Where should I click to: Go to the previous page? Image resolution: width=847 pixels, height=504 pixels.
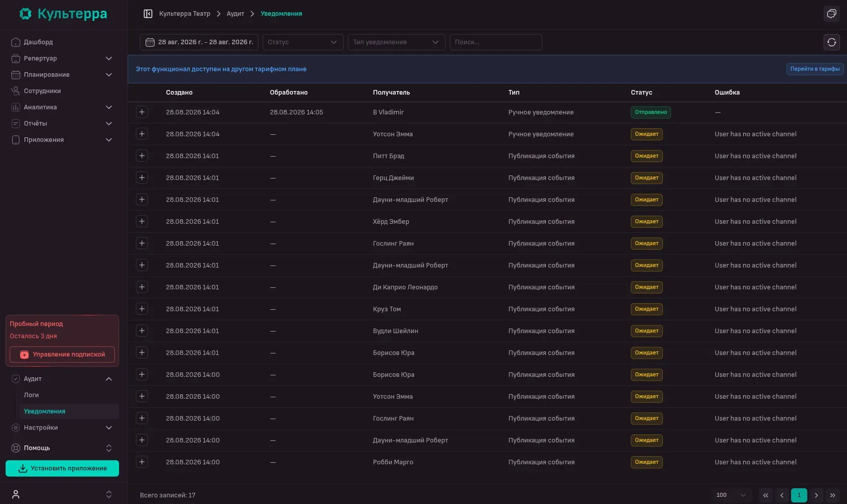click(782, 495)
